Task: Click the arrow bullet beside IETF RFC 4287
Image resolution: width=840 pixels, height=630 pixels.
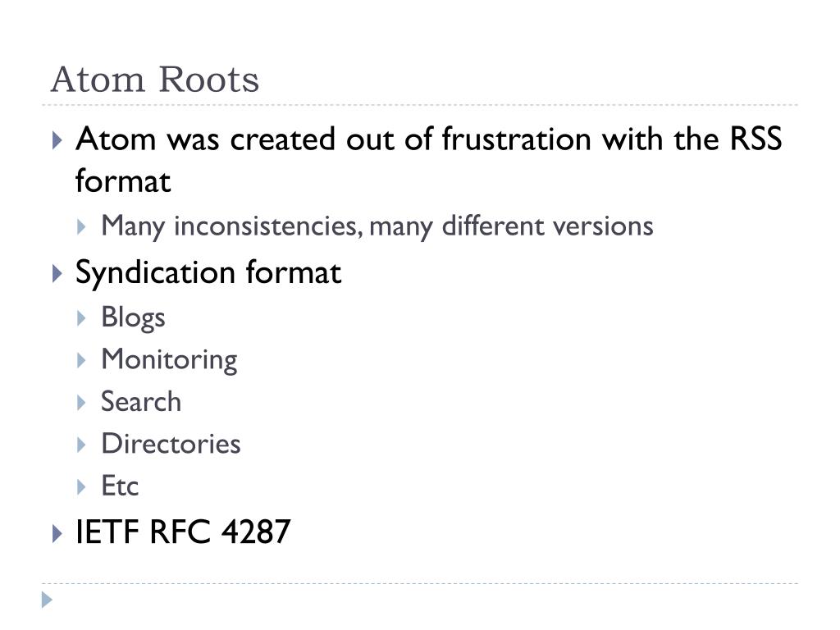Action: coord(57,533)
